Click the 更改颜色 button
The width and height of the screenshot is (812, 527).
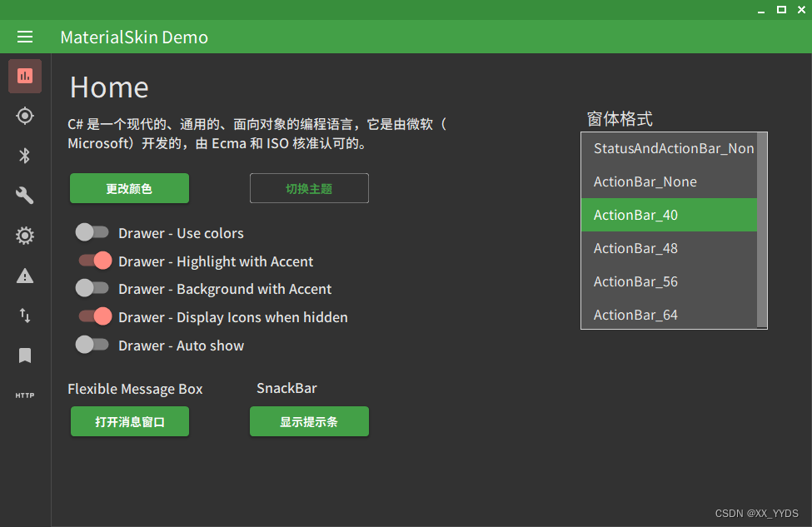point(129,188)
